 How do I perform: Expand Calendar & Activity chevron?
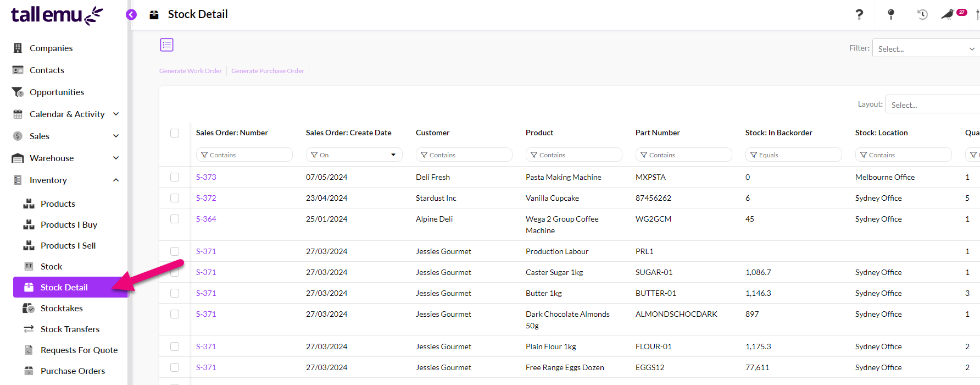pos(116,114)
